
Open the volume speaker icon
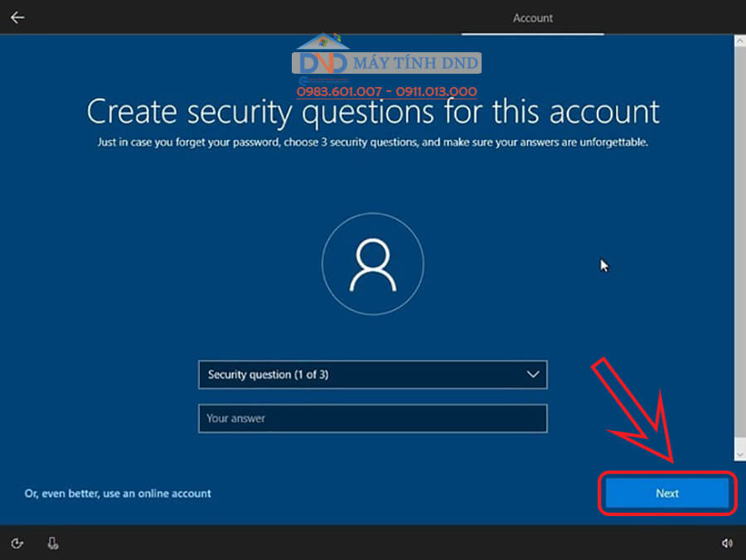pos(727,543)
